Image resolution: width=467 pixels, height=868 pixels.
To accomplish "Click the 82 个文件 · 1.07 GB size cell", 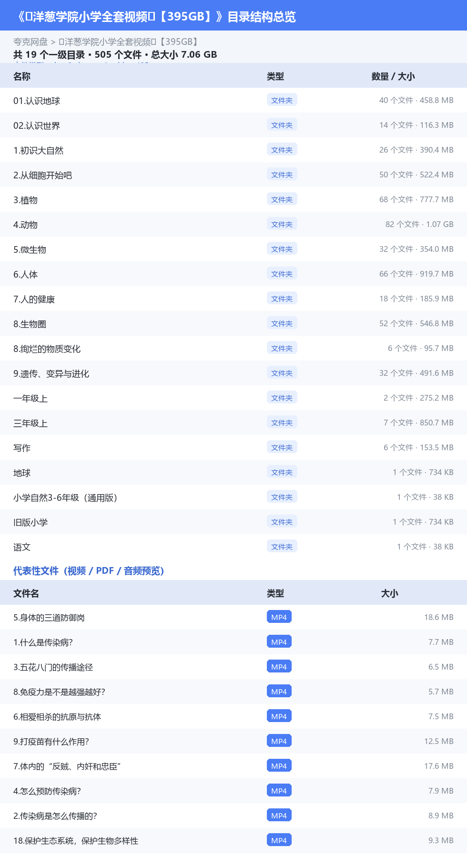I will 419,224.
